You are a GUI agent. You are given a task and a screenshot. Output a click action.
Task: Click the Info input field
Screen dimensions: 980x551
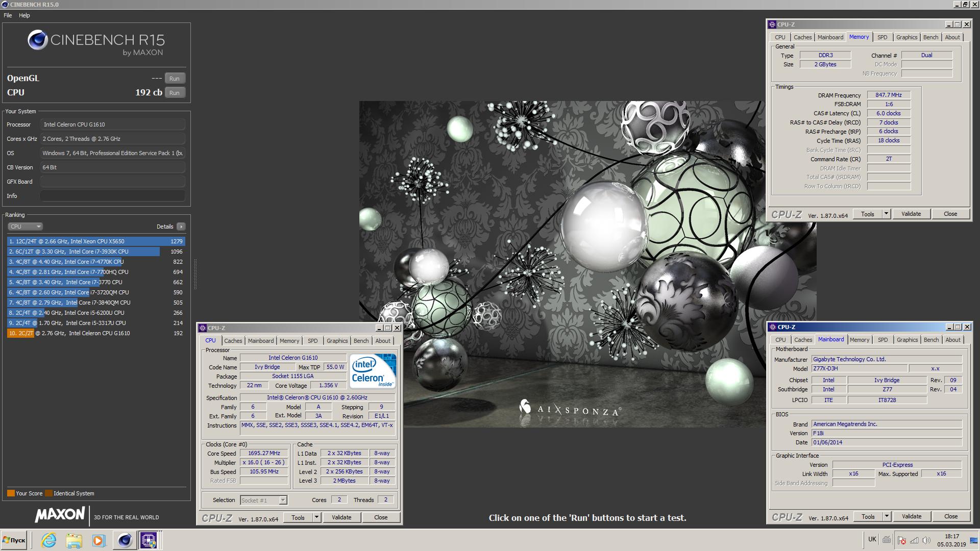112,196
